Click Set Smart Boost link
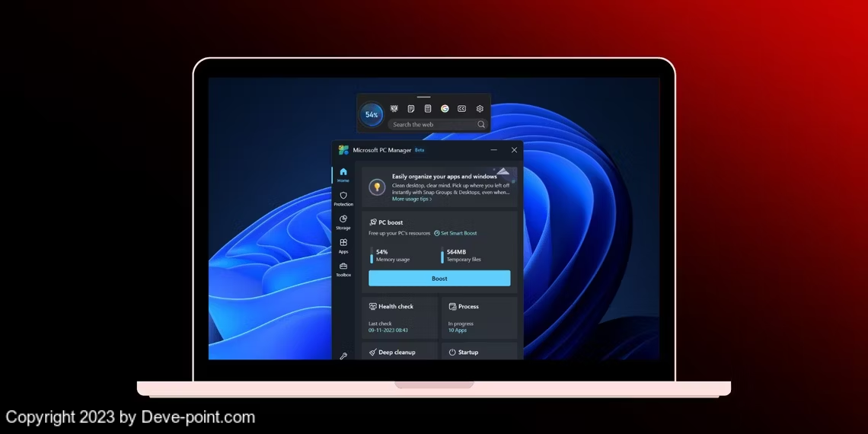This screenshot has width=868, height=434. [x=455, y=233]
